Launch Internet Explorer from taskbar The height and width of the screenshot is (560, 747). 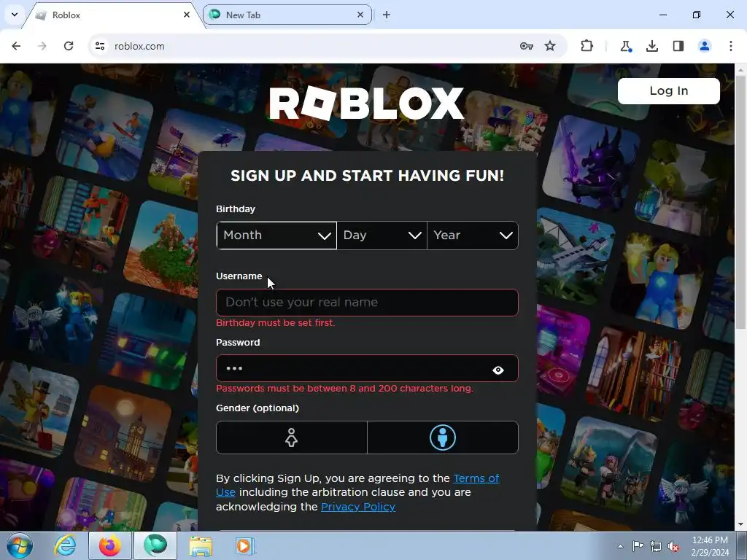point(65,545)
